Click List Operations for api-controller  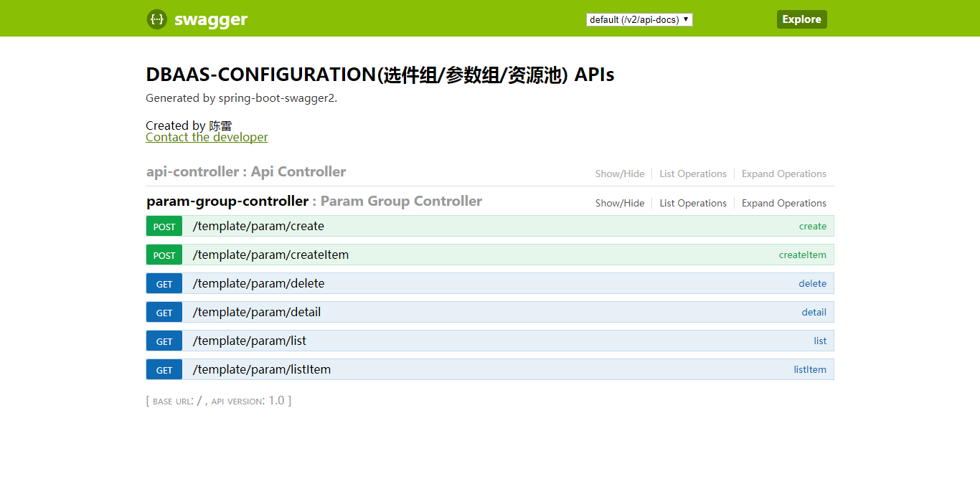[693, 174]
